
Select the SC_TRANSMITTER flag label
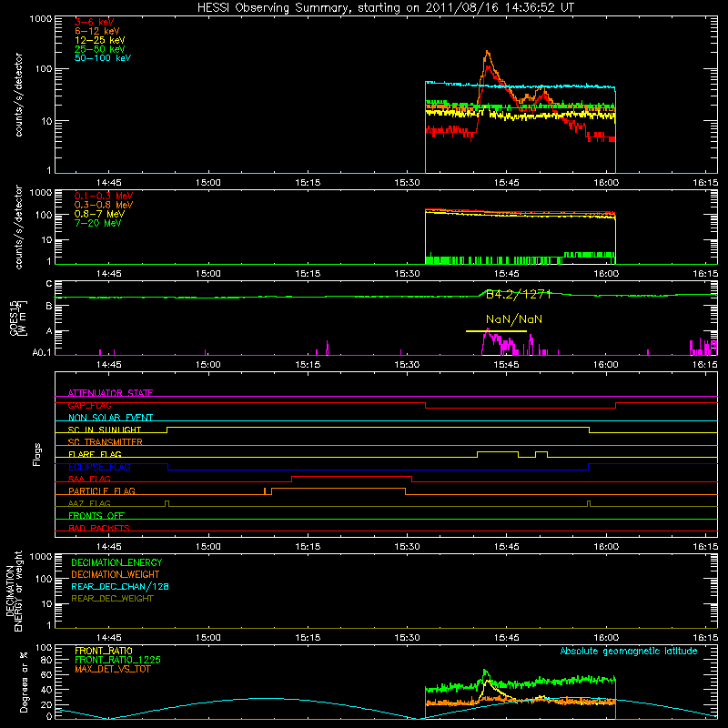pyautogui.click(x=106, y=442)
